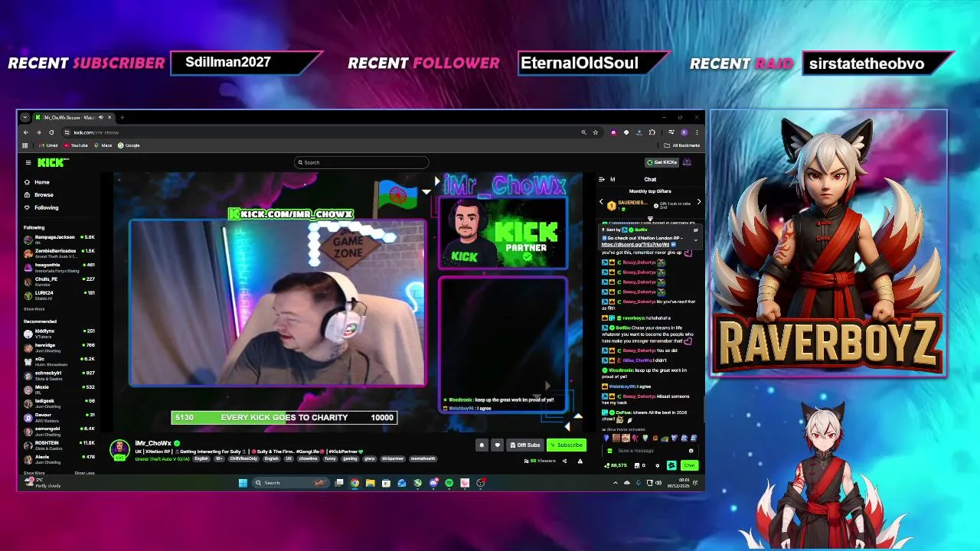Bookmark this page with the star icon
This screenshot has width=980, height=551.
tap(596, 132)
